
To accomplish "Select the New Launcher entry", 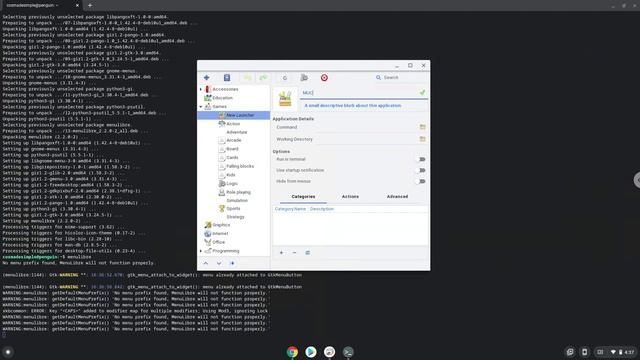I will pos(233,115).
